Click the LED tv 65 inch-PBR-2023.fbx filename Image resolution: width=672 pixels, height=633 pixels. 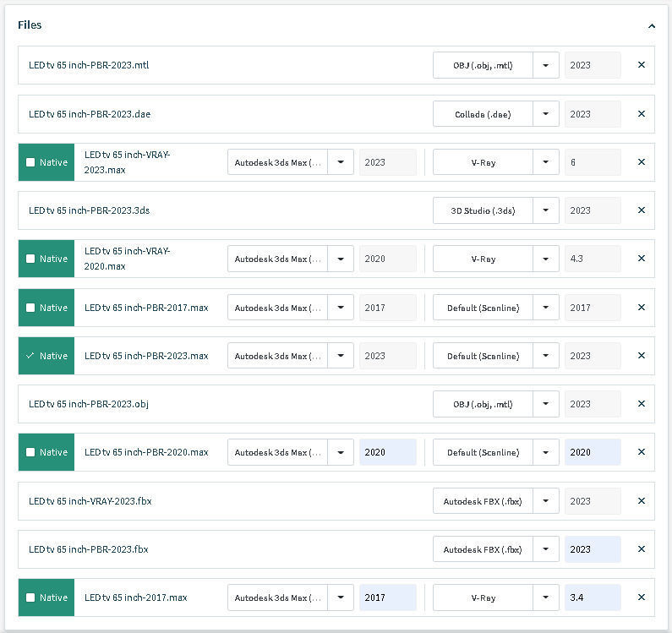click(89, 549)
